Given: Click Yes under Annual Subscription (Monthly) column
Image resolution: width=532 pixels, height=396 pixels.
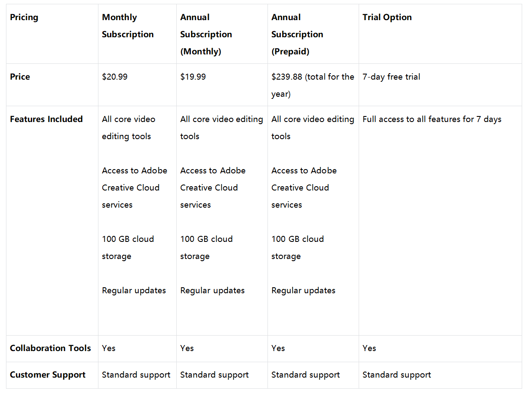Looking at the screenshot, I should click(x=187, y=348).
